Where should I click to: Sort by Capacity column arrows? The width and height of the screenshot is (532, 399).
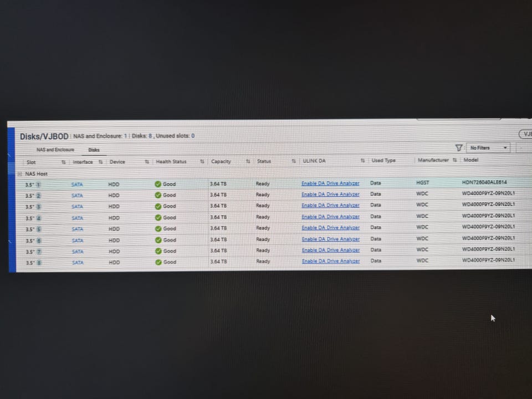[x=248, y=161]
